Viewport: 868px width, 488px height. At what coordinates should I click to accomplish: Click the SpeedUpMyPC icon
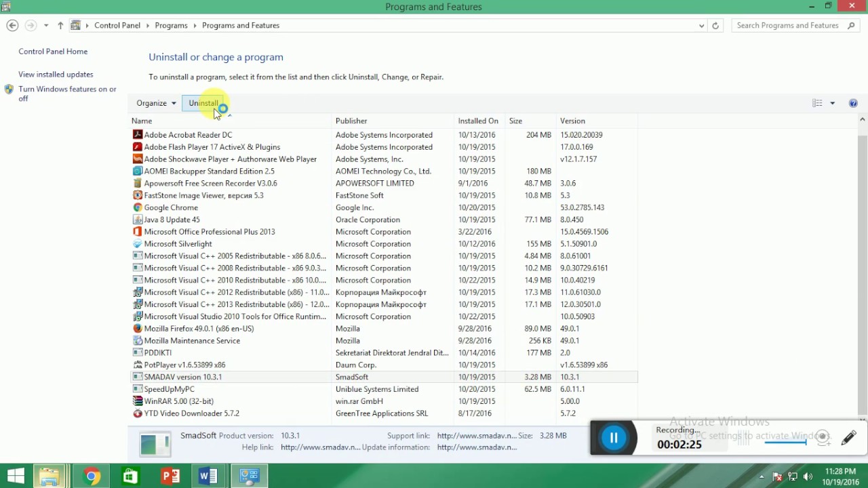[138, 389]
